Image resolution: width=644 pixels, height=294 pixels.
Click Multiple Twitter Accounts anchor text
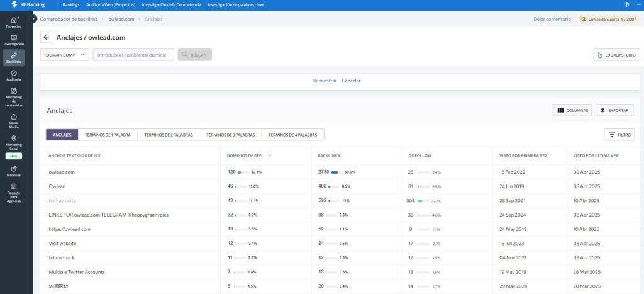(x=77, y=272)
